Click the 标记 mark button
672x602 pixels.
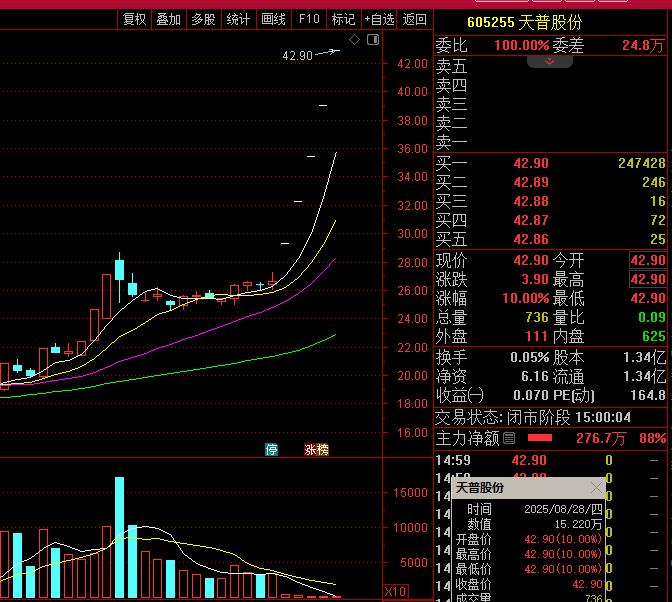click(343, 19)
